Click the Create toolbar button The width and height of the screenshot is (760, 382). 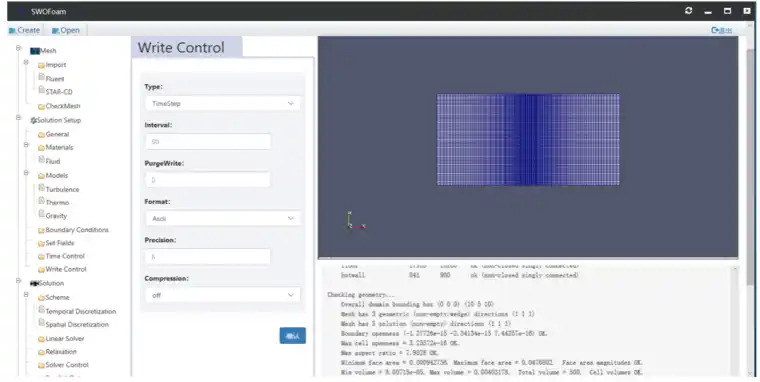24,30
